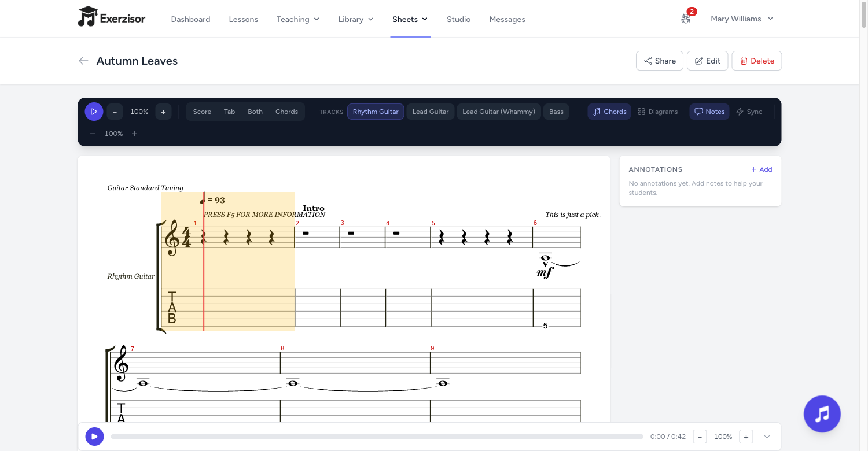Screen dimensions: 868x451
Task: Toggle Notes annotations display
Action: pyautogui.click(x=709, y=112)
